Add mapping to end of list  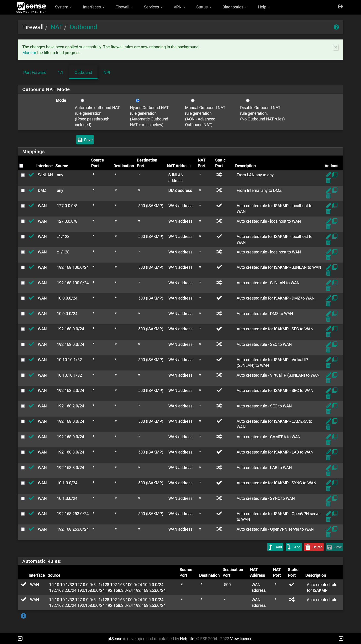pos(294,547)
